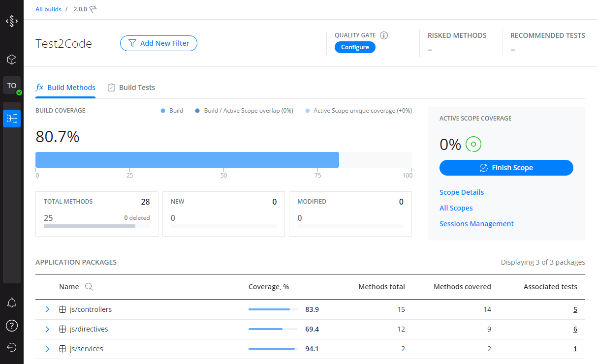Expand the js/services package row
Image resolution: width=597 pixels, height=364 pixels.
tap(48, 349)
